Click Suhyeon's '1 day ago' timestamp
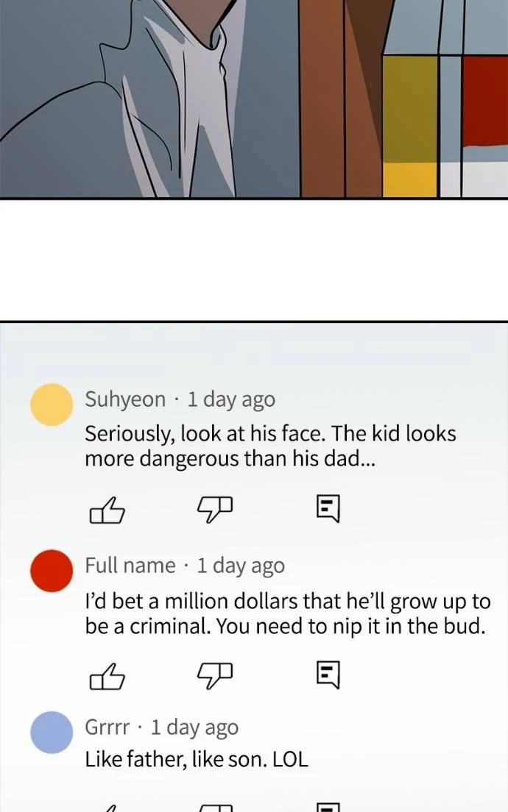 231,400
